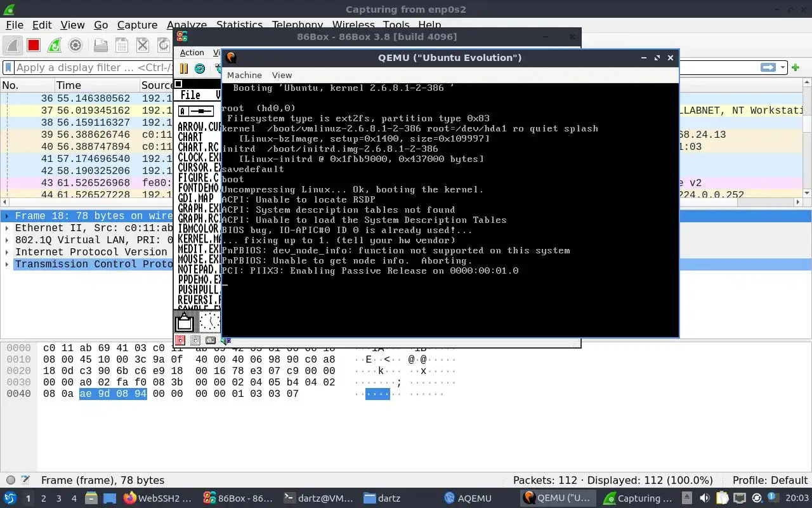Open Wireshark View menu
The width and height of the screenshot is (812, 508).
click(x=72, y=25)
